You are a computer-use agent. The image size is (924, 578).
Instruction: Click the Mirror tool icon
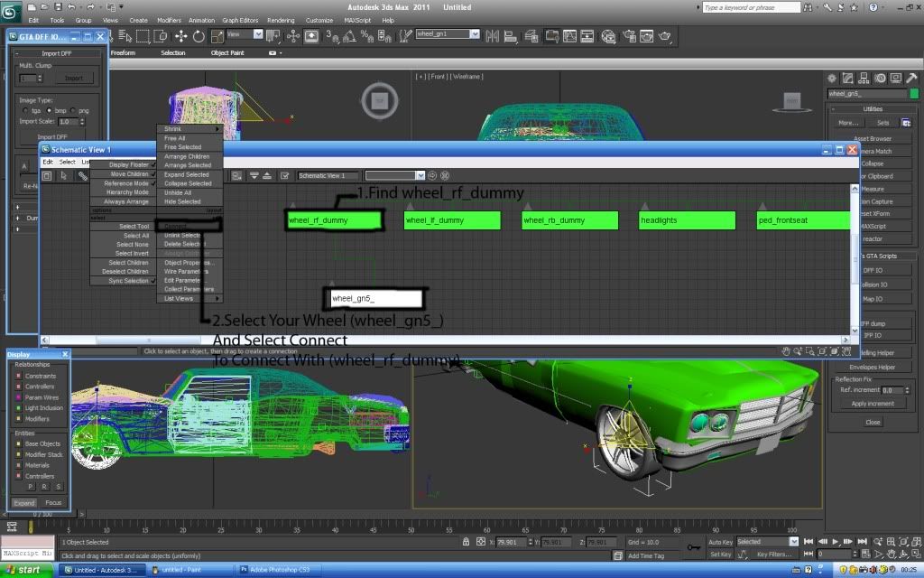492,36
